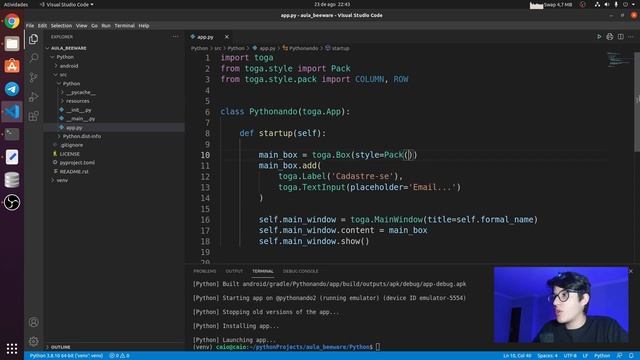The height and width of the screenshot is (360, 640).
Task: Open database app in the dock
Action: [12, 180]
